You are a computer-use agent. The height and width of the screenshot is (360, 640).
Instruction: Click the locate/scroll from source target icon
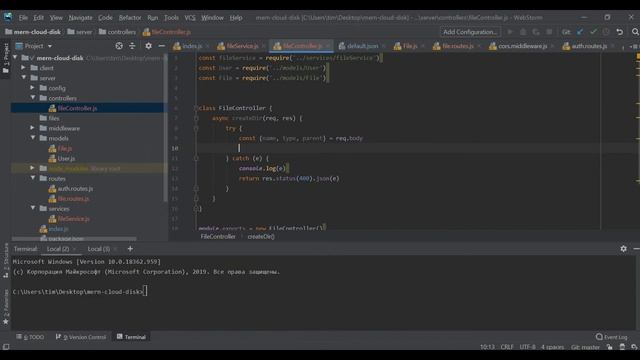pyautogui.click(x=119, y=46)
